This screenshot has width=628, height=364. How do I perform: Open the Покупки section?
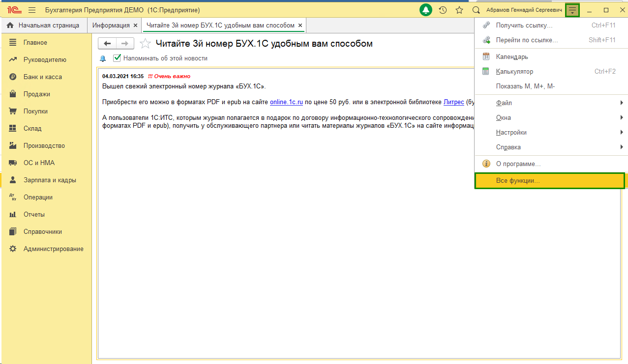(x=46, y=112)
